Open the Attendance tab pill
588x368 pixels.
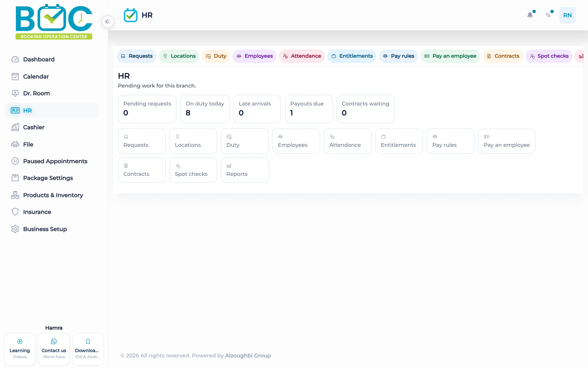coord(302,56)
